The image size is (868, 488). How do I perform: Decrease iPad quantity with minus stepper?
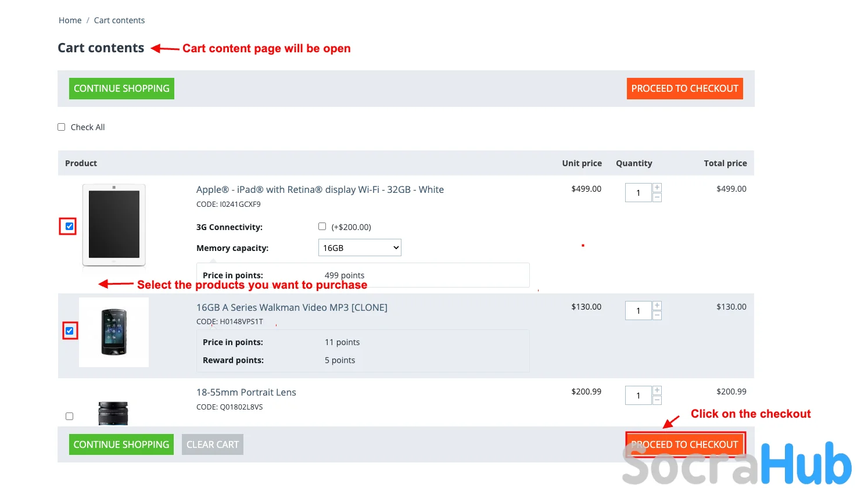click(657, 198)
